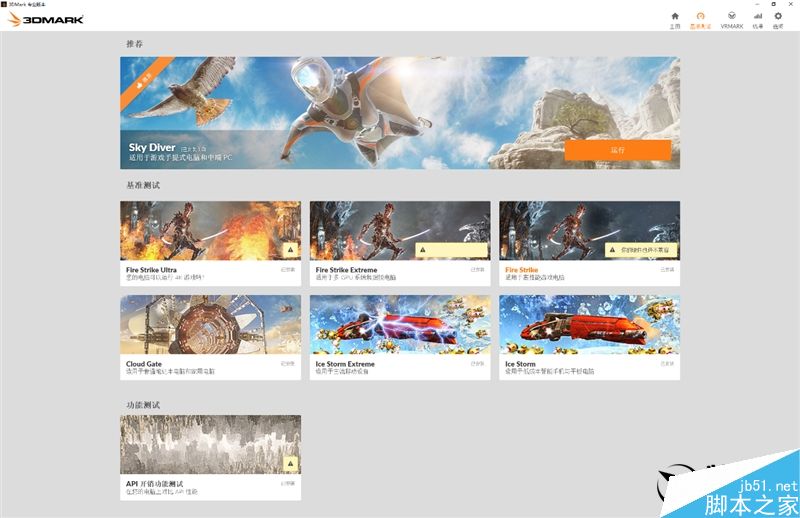Select the Benchmarks gauge icon

pos(701,16)
